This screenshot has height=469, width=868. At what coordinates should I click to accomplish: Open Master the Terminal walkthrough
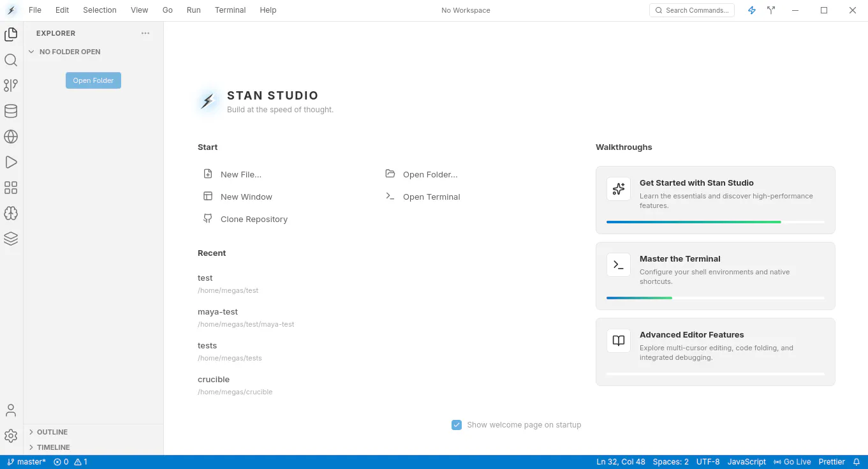(x=715, y=276)
